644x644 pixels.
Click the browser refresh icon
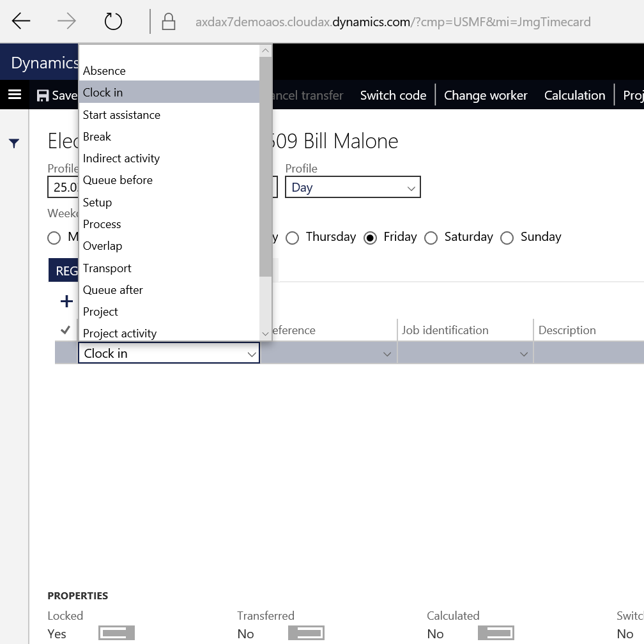click(x=113, y=22)
